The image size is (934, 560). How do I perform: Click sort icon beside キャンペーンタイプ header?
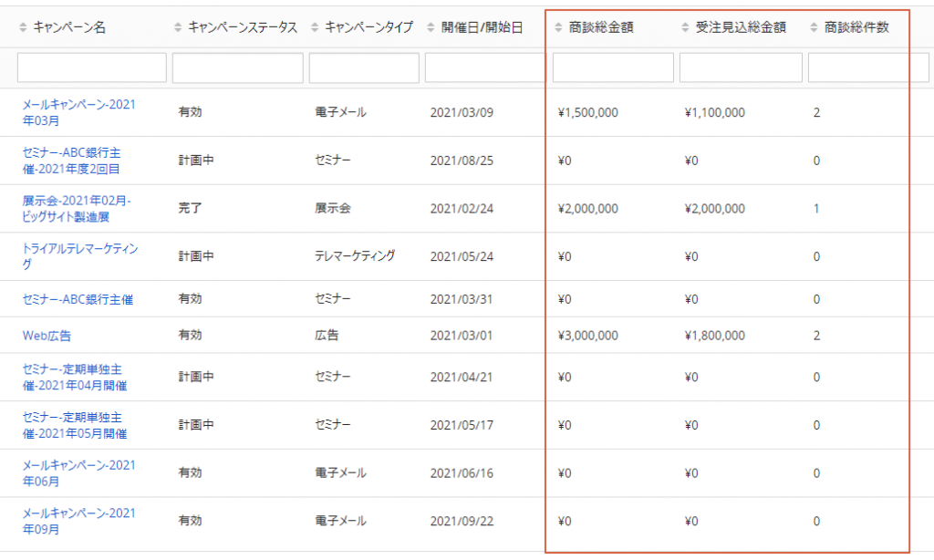[315, 28]
